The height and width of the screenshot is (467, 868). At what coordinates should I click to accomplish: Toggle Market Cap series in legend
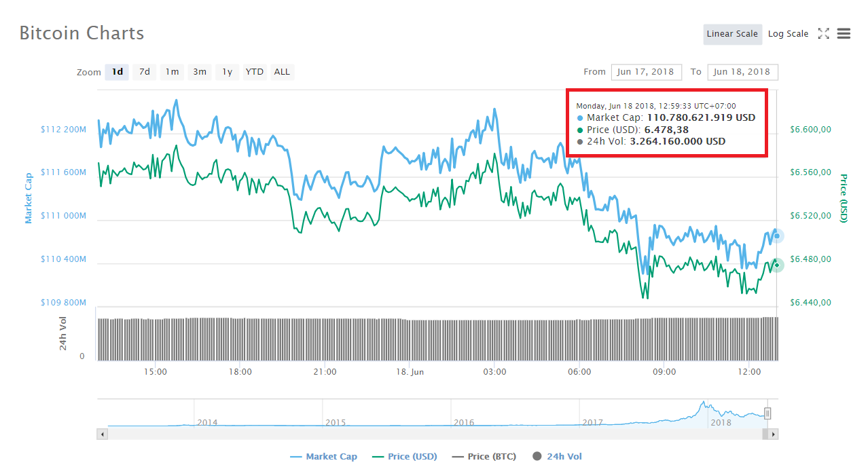click(x=323, y=456)
